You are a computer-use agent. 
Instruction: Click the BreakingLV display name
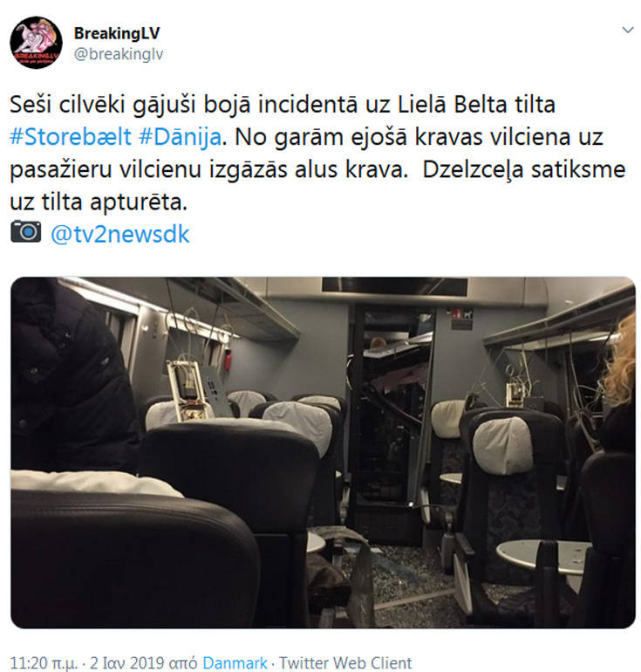[117, 33]
